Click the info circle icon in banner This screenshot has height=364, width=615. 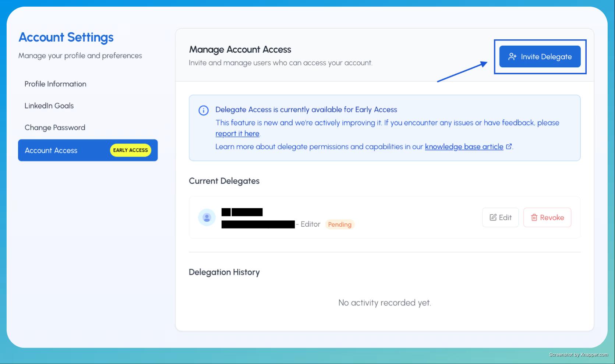click(x=204, y=110)
